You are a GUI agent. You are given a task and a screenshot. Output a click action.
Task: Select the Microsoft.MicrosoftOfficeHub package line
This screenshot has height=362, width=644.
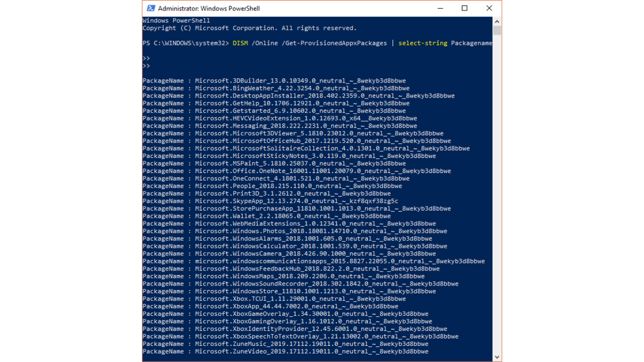coord(297,141)
